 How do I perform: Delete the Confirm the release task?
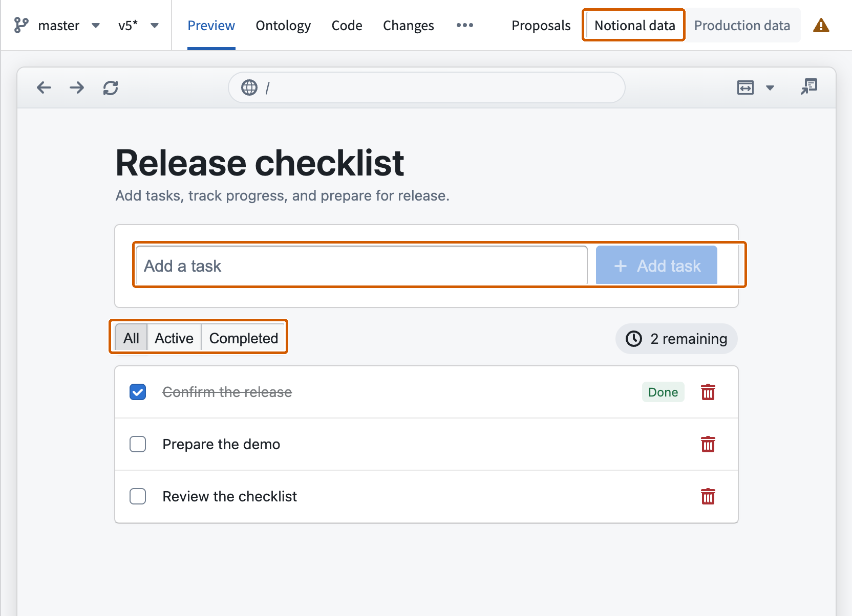click(x=708, y=392)
